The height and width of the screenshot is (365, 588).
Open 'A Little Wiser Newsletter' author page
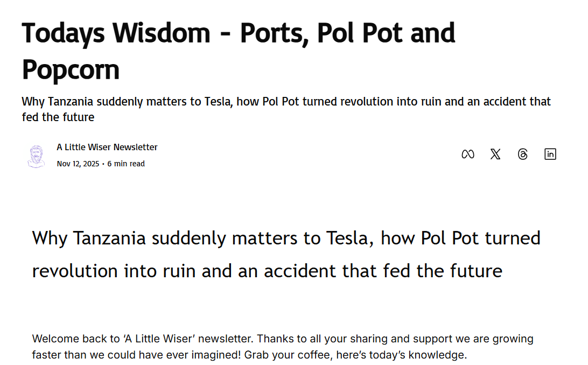(x=107, y=146)
